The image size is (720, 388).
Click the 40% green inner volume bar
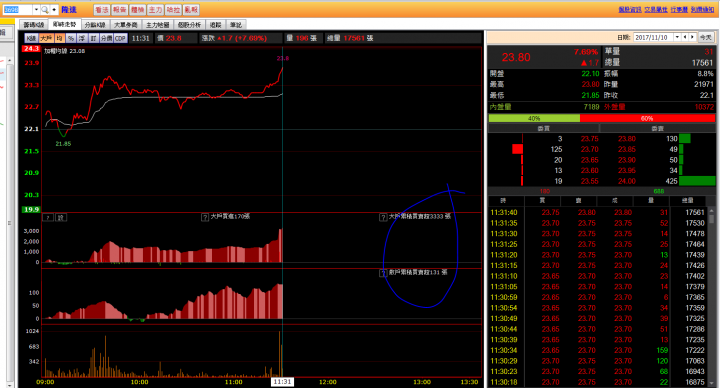tap(534, 118)
